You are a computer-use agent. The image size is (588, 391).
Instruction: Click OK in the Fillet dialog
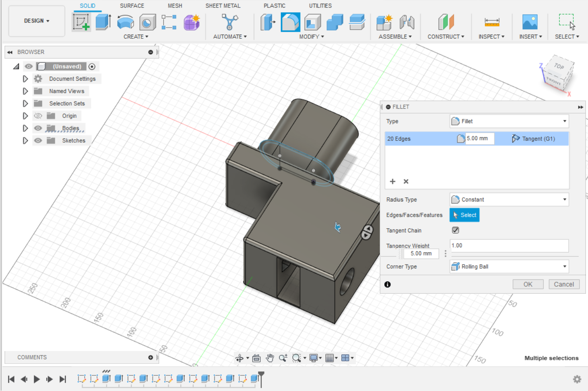(x=528, y=284)
